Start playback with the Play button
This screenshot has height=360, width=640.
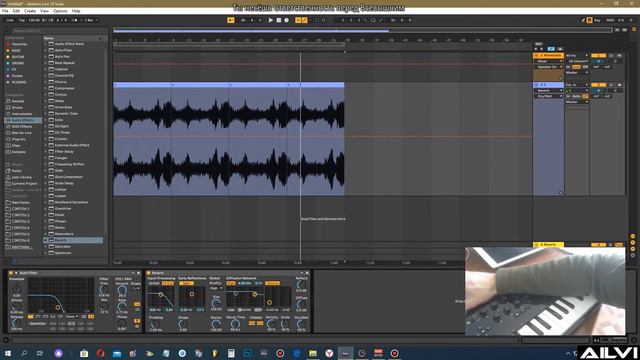(x=271, y=20)
